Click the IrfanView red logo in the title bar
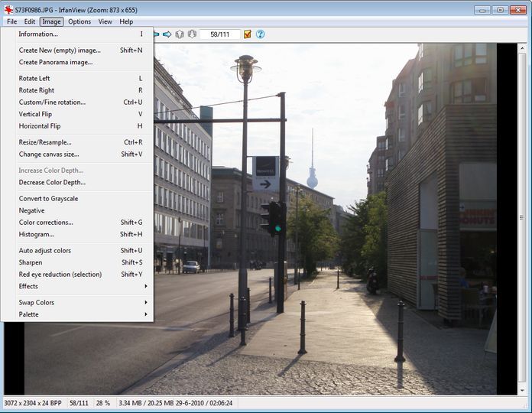Image resolution: width=532 pixels, height=413 pixels. pos(8,10)
